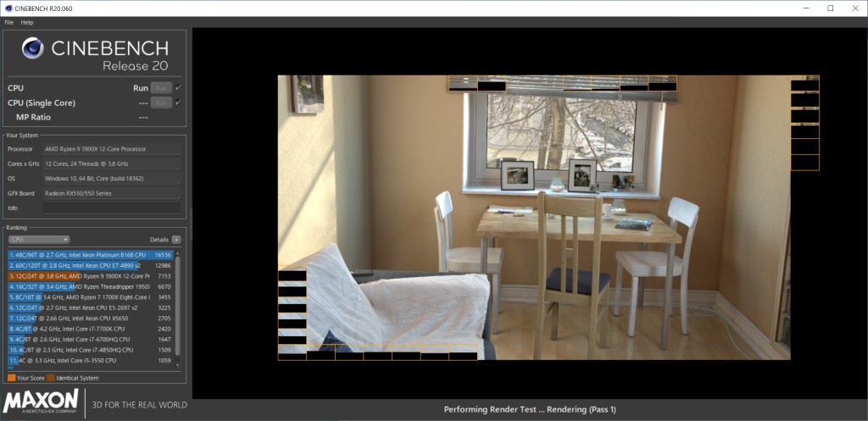
Task: Click the Maxon logo in bottom corner
Action: pyautogui.click(x=42, y=403)
